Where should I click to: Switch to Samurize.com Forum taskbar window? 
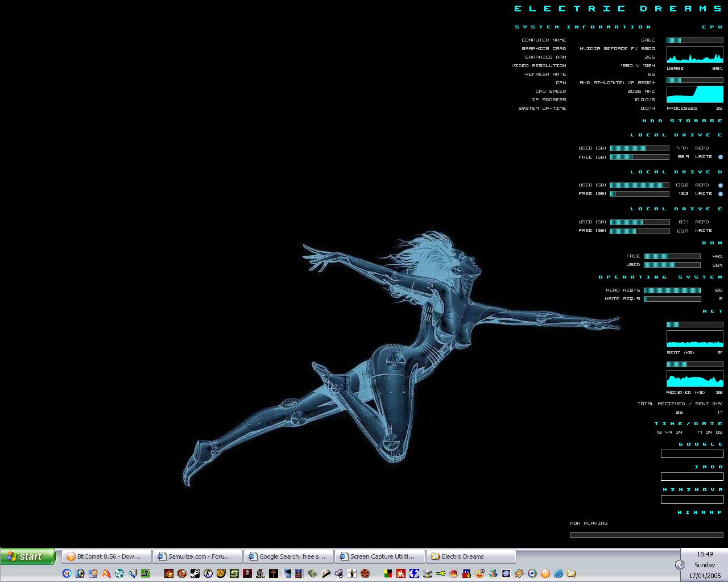197,556
